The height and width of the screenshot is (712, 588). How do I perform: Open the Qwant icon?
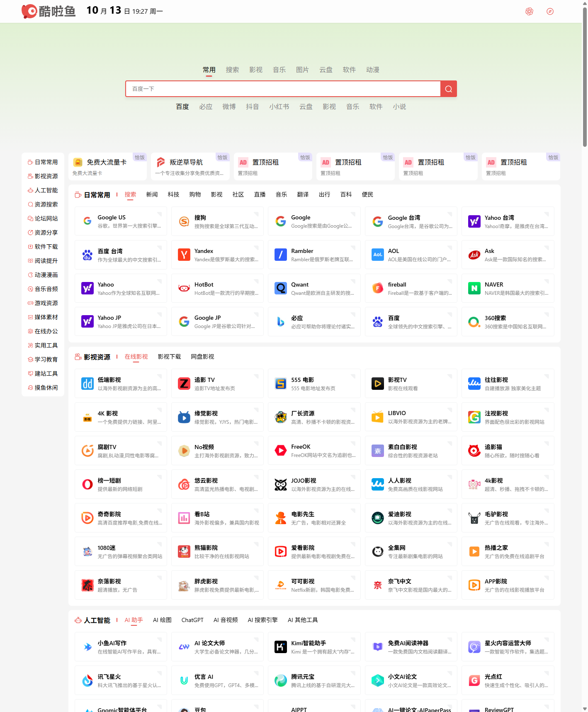[281, 288]
